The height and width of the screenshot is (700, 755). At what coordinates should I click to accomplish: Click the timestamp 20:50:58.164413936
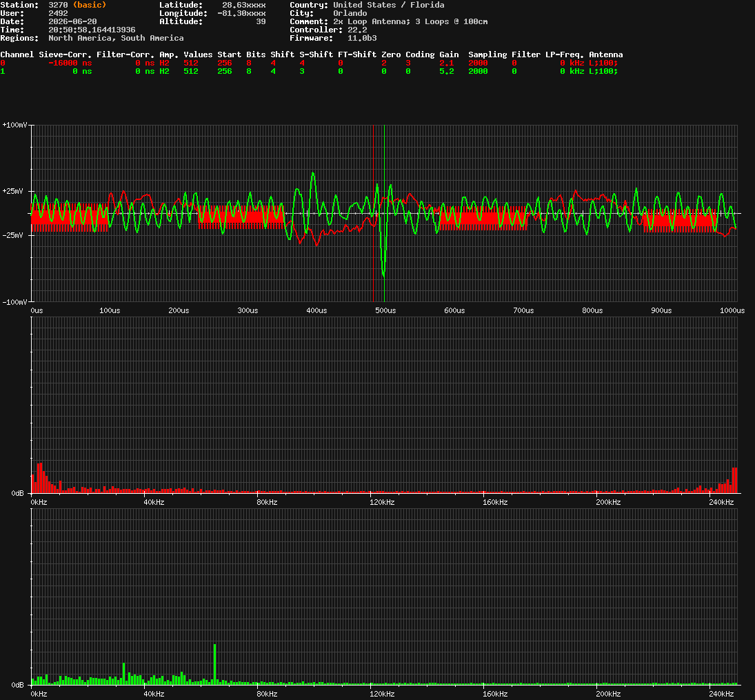click(92, 30)
